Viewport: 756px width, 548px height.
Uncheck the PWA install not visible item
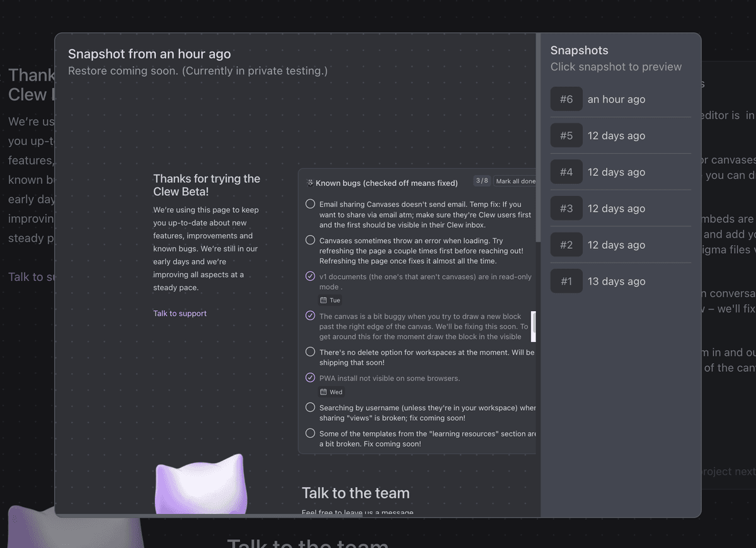310,378
